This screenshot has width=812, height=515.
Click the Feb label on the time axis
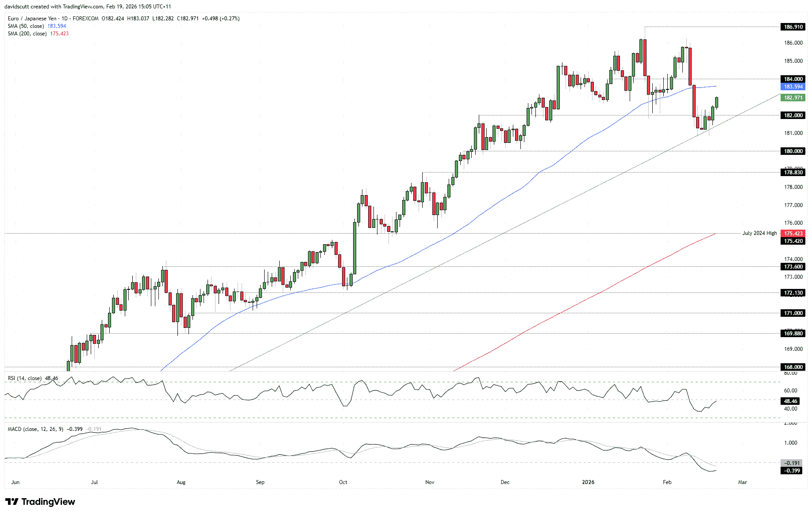coord(667,482)
